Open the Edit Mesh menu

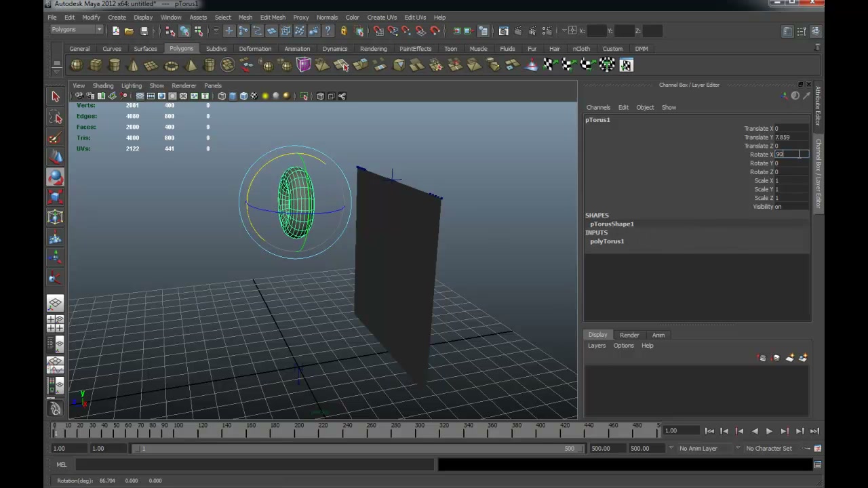tap(273, 17)
